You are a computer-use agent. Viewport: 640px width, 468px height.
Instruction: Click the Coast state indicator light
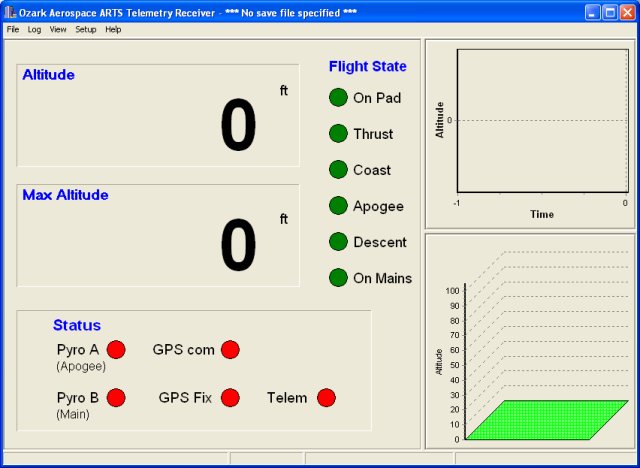coord(338,170)
